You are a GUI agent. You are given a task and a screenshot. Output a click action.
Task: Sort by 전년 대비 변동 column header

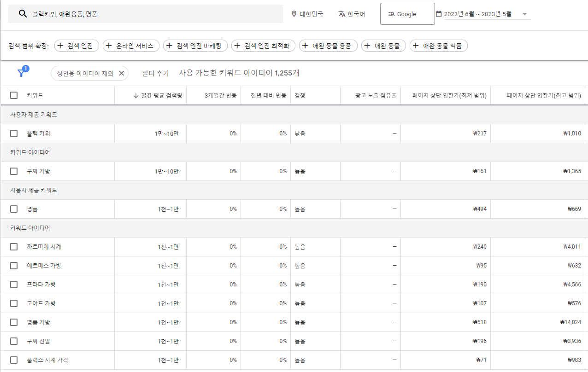point(269,95)
